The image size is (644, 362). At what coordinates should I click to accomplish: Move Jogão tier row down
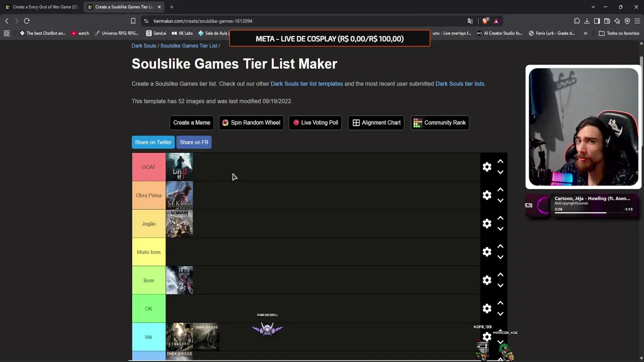click(500, 229)
